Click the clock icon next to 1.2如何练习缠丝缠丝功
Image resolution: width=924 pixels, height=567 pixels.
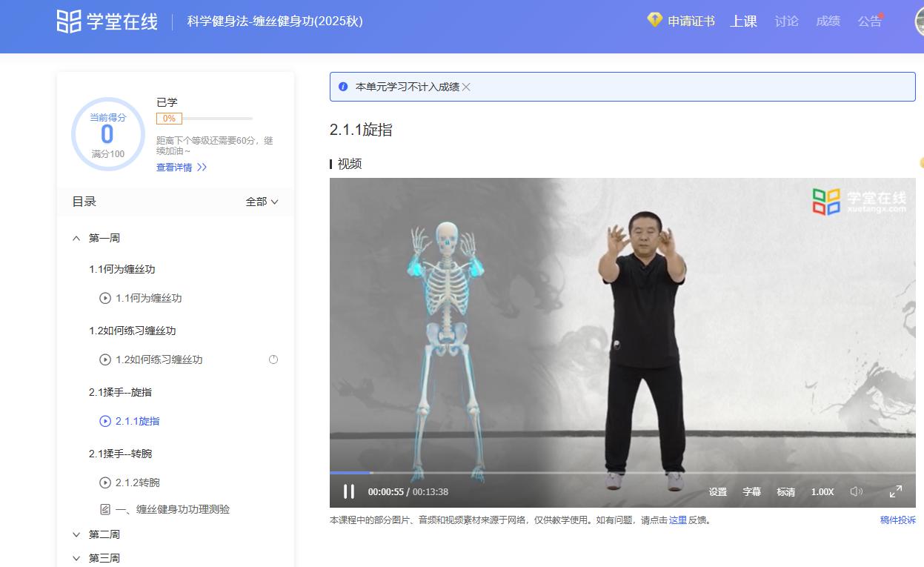tap(273, 359)
